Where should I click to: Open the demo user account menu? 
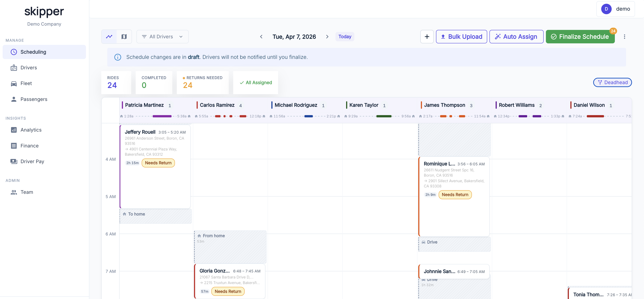pos(615,9)
